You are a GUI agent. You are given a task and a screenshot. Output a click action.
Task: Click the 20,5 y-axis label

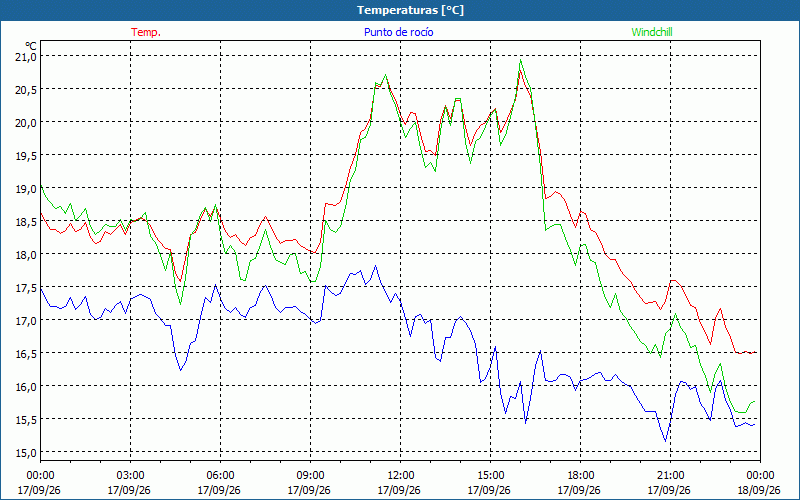(25, 90)
